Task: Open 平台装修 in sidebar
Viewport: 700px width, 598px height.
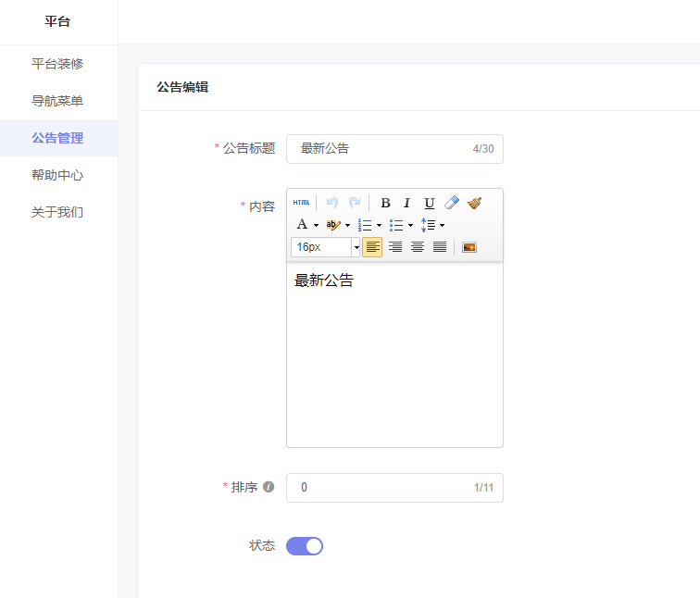Action: coord(57,64)
